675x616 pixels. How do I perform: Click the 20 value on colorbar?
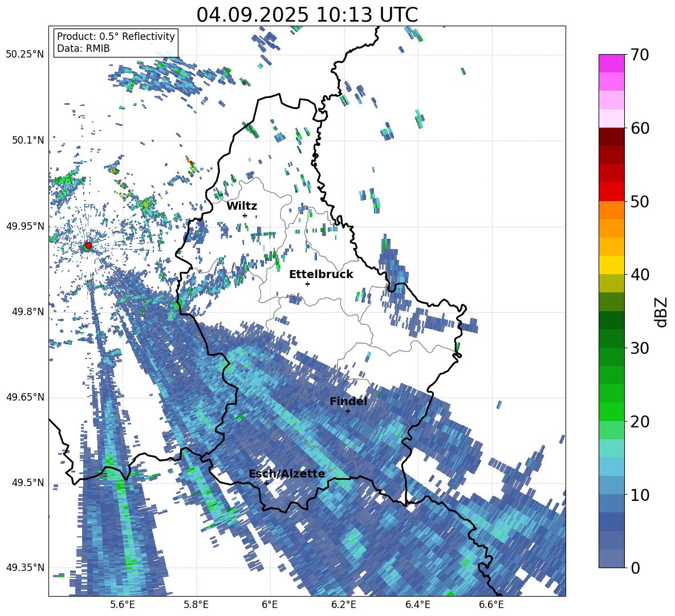coord(640,422)
